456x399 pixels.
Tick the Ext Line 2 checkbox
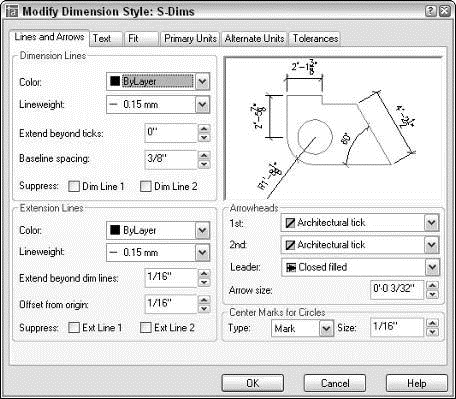(146, 328)
